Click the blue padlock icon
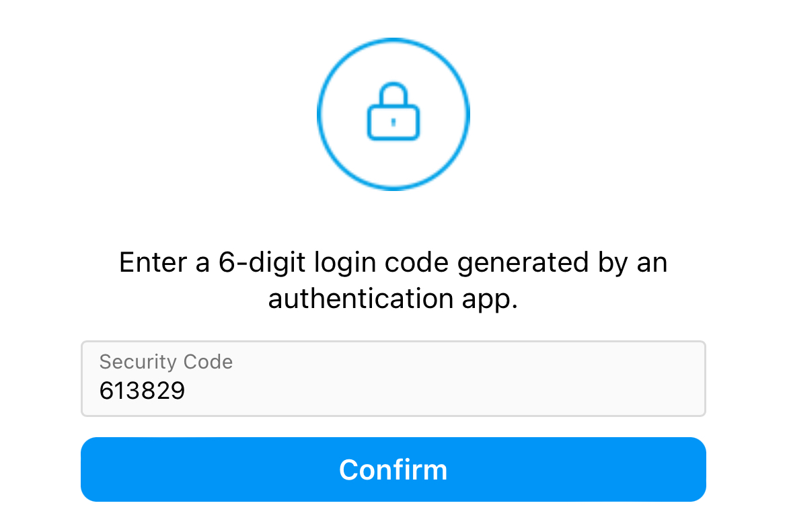787x532 pixels. (x=394, y=112)
